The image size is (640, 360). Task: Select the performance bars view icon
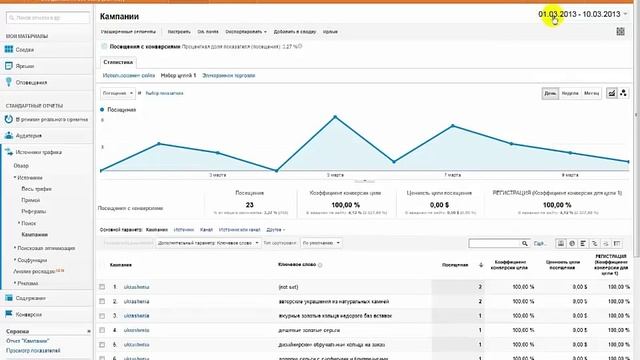coord(583,243)
